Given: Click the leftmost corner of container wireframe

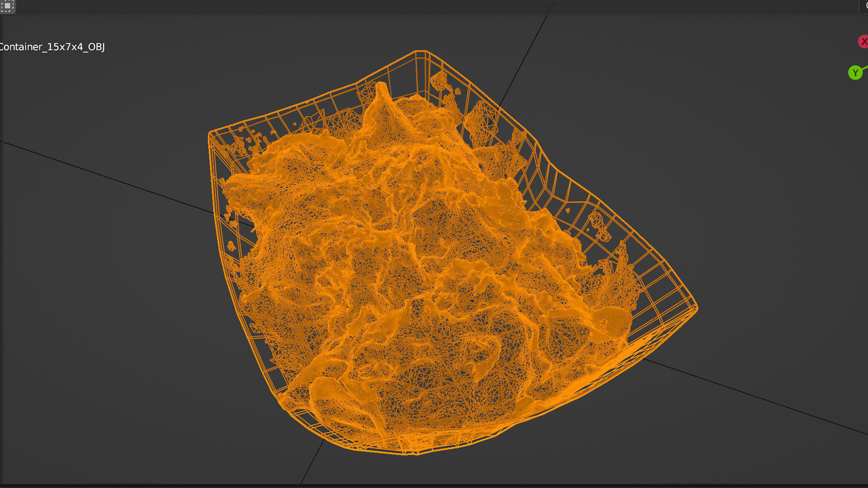Looking at the screenshot, I should pos(210,133).
